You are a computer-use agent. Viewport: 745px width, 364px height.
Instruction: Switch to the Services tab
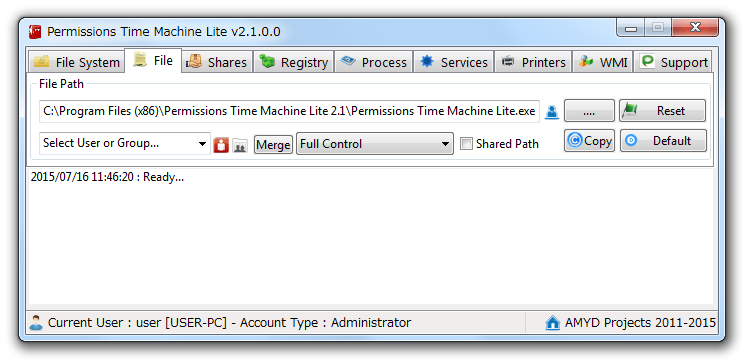(x=453, y=62)
